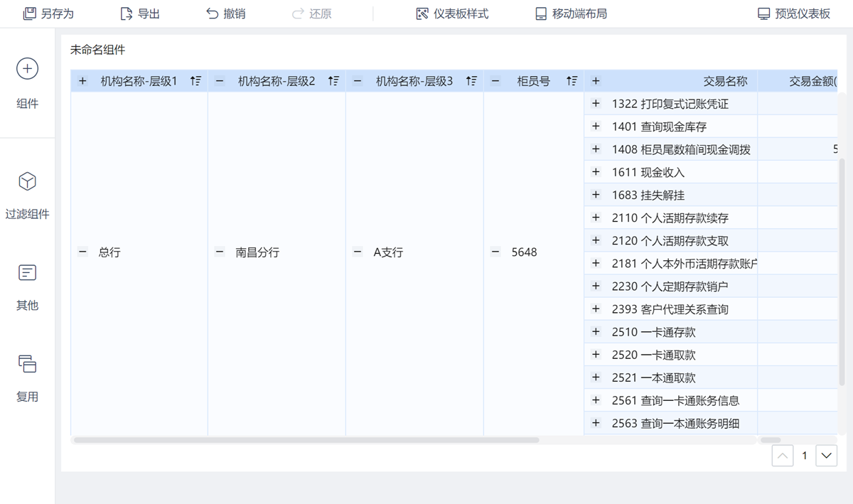The height and width of the screenshot is (504, 853).
Task: Go to next page with down arrow
Action: pyautogui.click(x=826, y=456)
